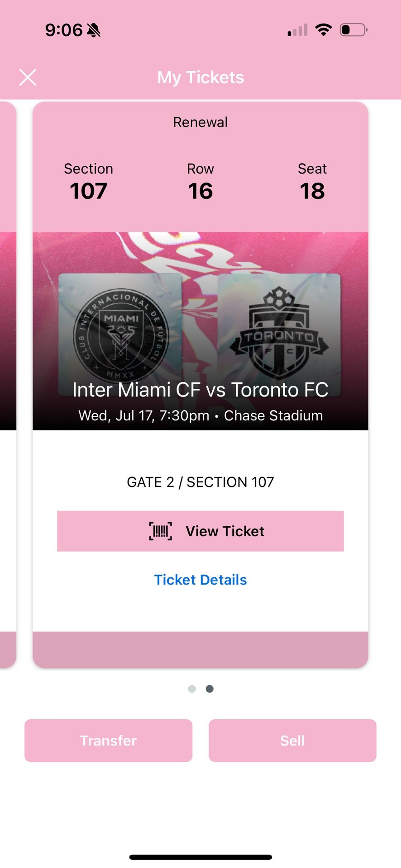Open the View Ticket button
Viewport: 401px width, 868px height.
(x=200, y=531)
